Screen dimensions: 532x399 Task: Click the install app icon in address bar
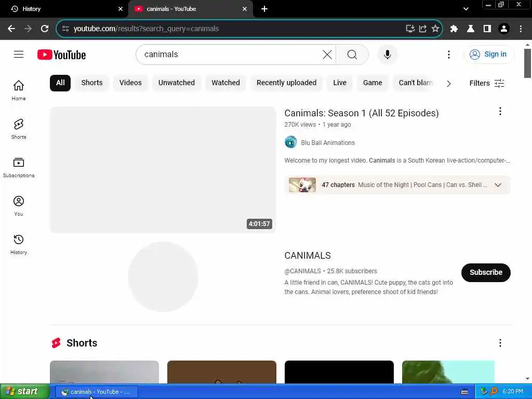click(410, 29)
